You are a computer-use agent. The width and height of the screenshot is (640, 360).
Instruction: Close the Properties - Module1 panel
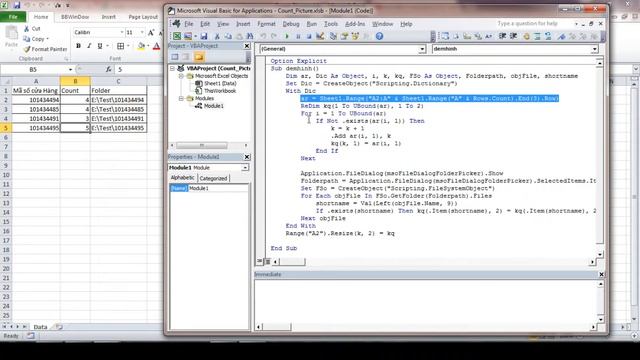(247, 157)
